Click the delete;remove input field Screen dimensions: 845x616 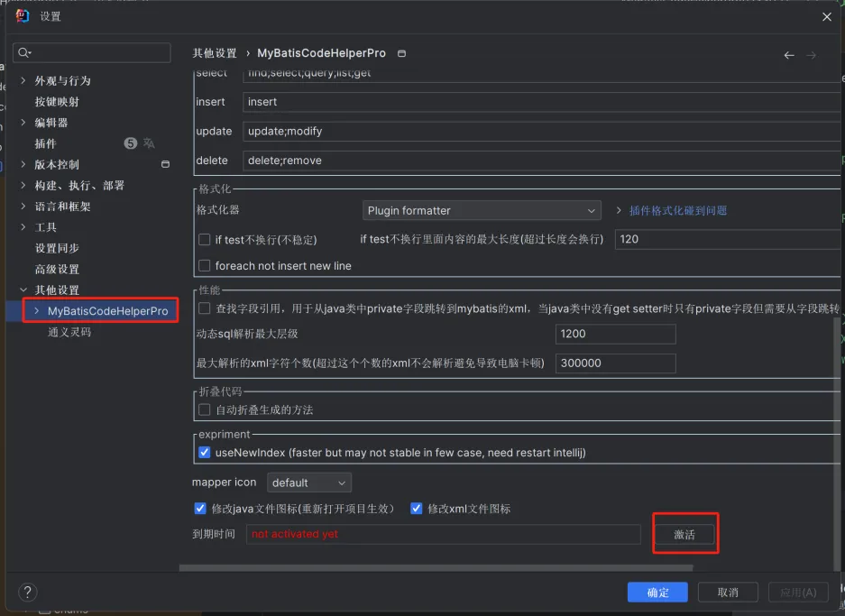[542, 160]
